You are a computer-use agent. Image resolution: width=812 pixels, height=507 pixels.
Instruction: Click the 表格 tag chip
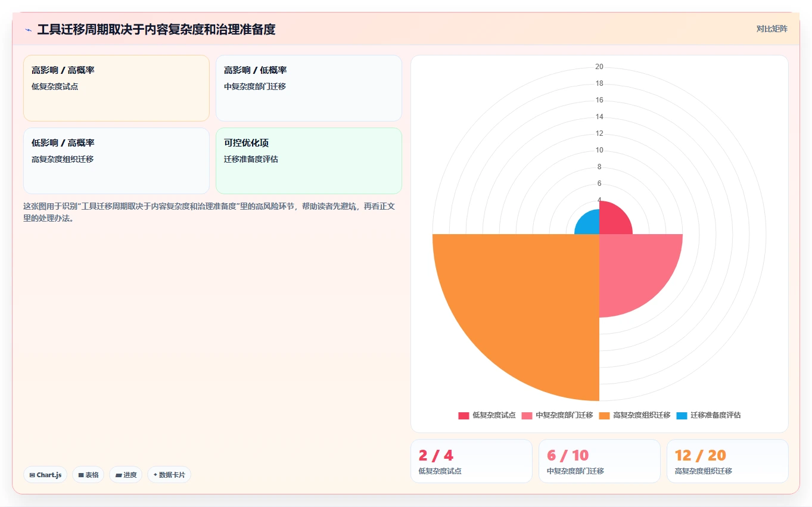click(88, 475)
